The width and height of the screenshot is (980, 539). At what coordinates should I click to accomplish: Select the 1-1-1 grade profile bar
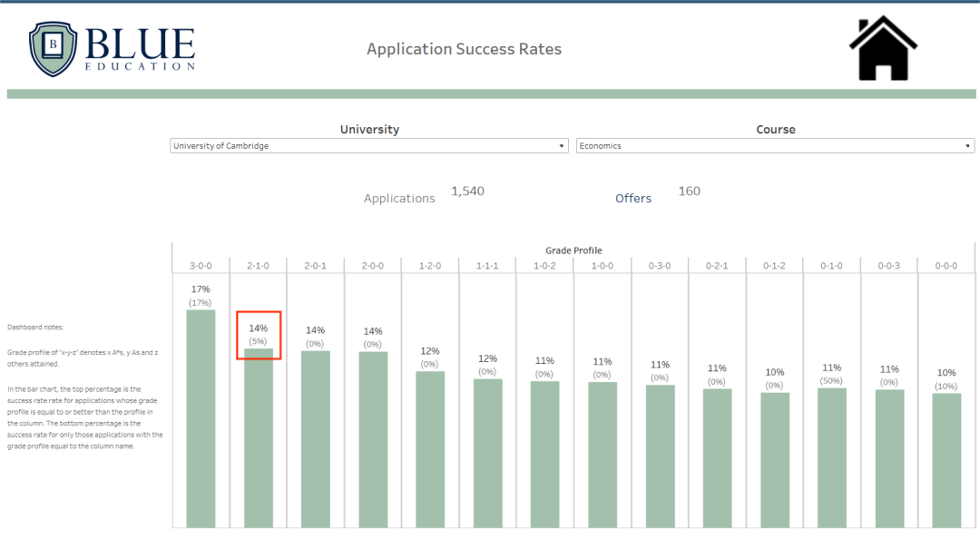pyautogui.click(x=487, y=454)
